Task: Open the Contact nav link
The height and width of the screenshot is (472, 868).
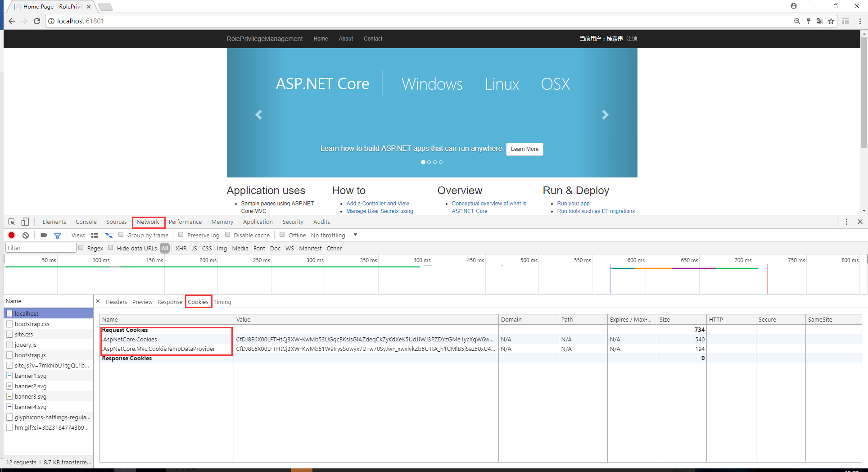Action: coord(373,39)
